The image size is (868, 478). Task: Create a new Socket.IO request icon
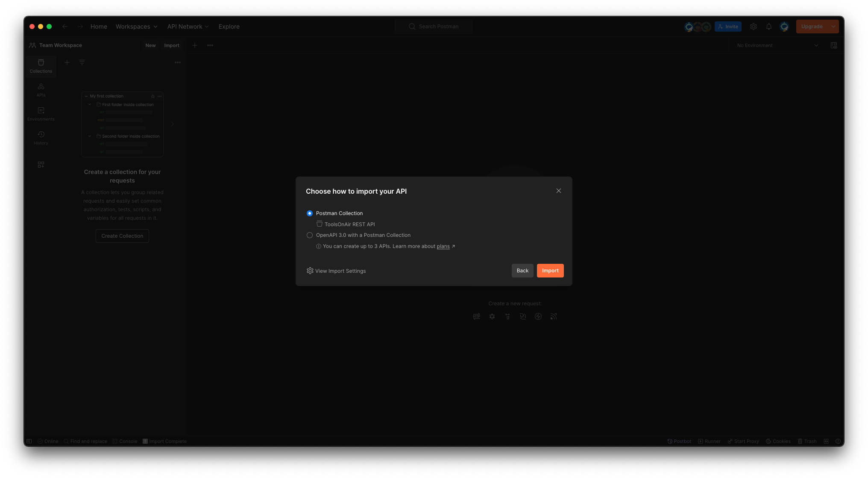538,316
